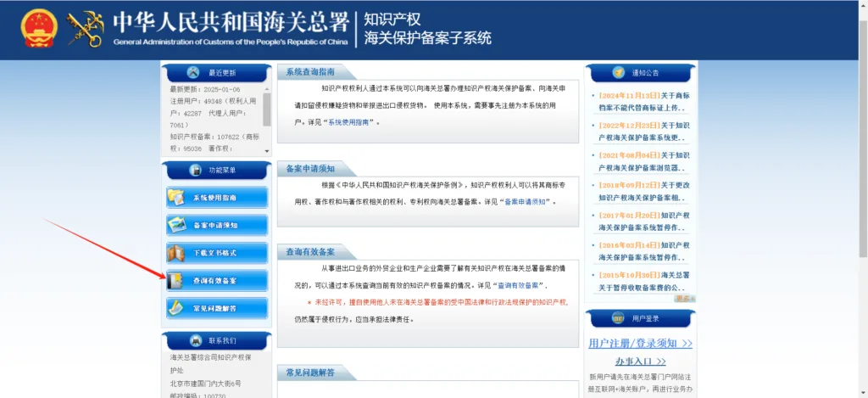868x398 pixels.
Task: Click the book icon on 下载文书格式 button
Action: (x=176, y=253)
